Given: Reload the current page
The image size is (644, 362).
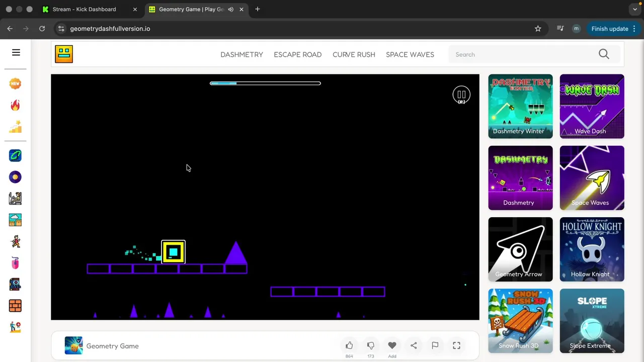Looking at the screenshot, I should (42, 29).
